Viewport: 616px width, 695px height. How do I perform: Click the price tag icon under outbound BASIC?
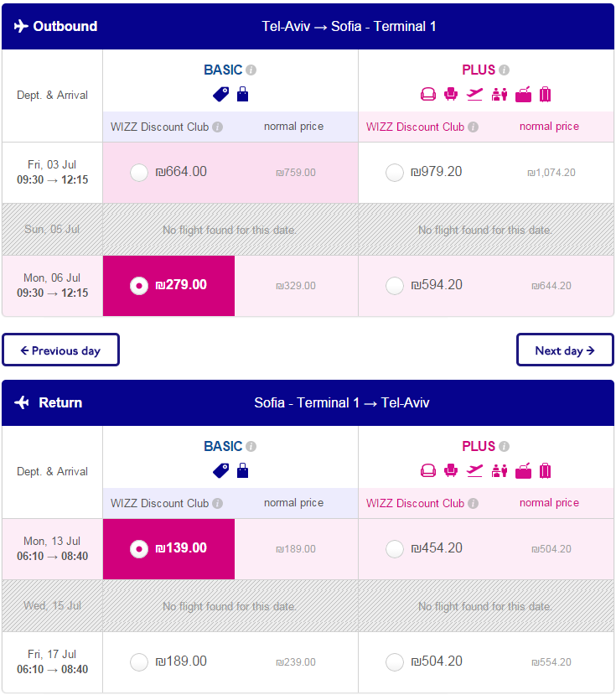[x=220, y=95]
